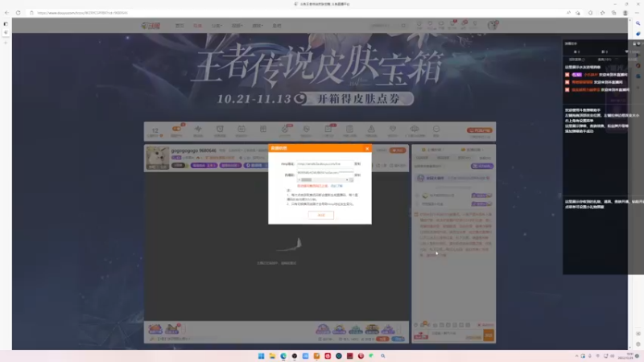Click the purple pill button in the chat panel
The width and height of the screenshot is (644, 362).
(x=481, y=167)
